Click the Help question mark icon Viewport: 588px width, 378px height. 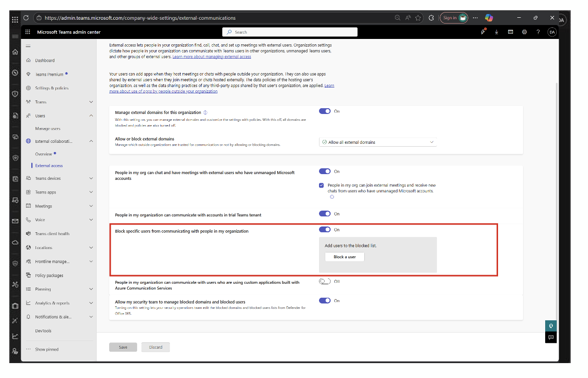(x=538, y=32)
